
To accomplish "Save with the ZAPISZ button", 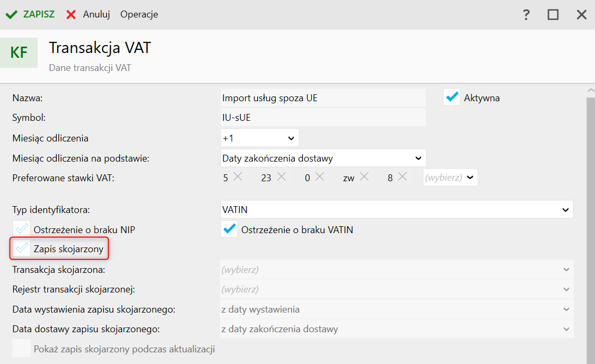I will coord(30,15).
